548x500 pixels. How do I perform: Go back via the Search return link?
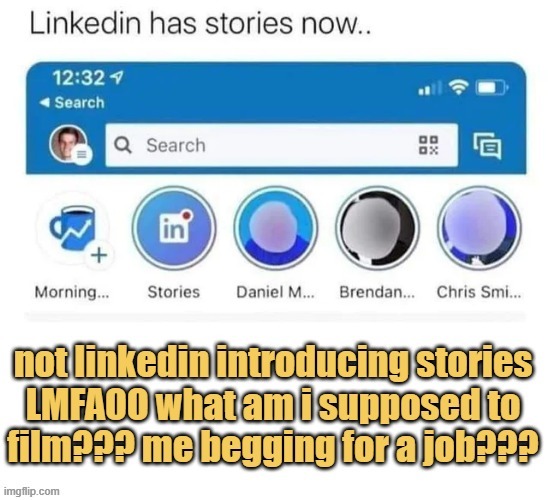[72, 103]
